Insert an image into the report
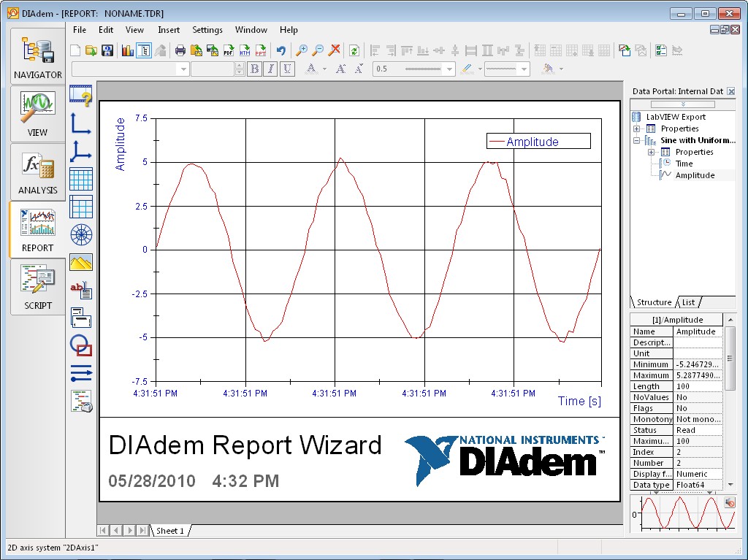 pos(81,261)
